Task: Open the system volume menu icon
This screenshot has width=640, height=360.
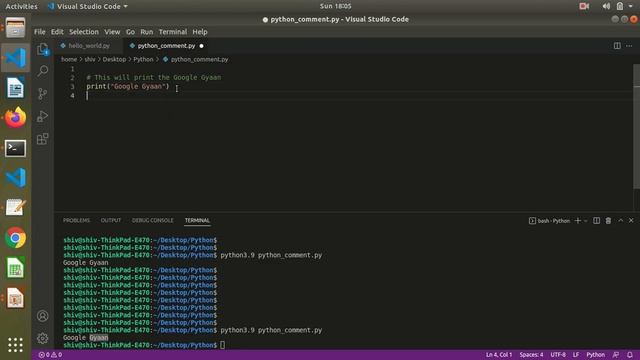Action: pos(606,6)
